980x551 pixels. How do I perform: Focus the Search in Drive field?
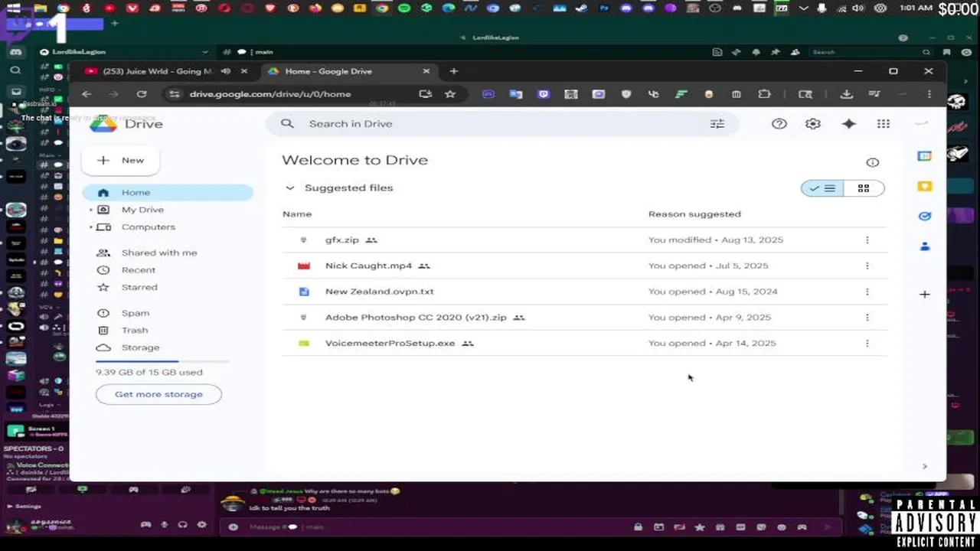click(501, 124)
